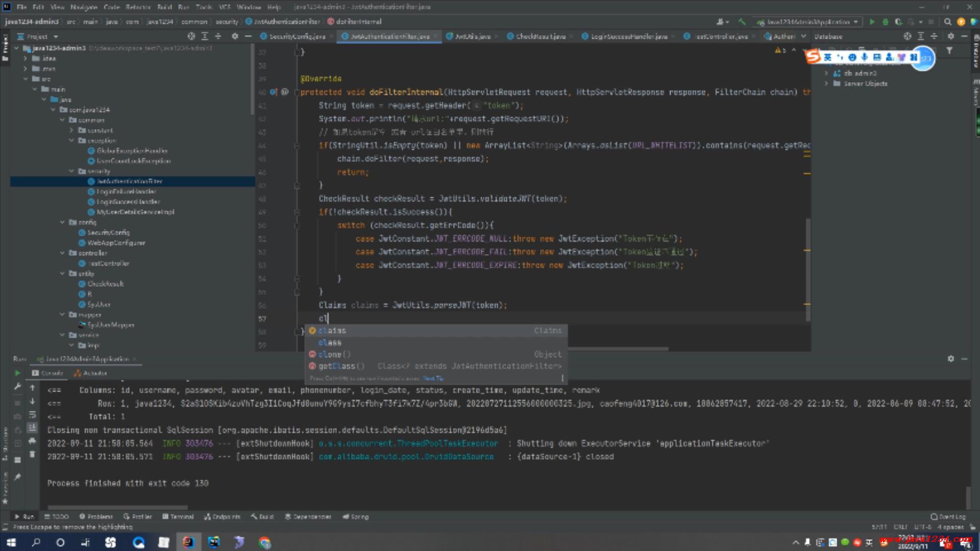This screenshot has width=980, height=551.
Task: Switch to JwtUtils.java editor tab
Action: pyautogui.click(x=473, y=36)
